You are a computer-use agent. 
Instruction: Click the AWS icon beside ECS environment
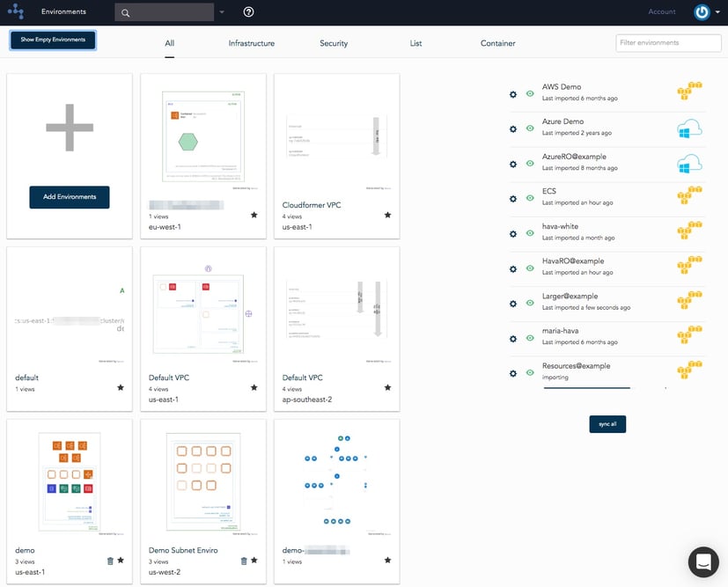click(690, 195)
